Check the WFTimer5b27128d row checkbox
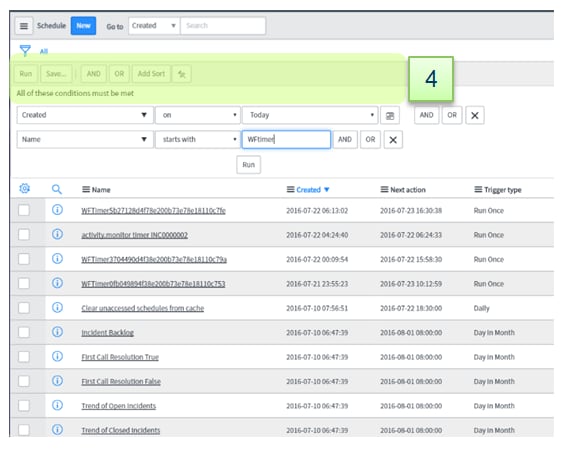The image size is (571, 457). coord(24,210)
